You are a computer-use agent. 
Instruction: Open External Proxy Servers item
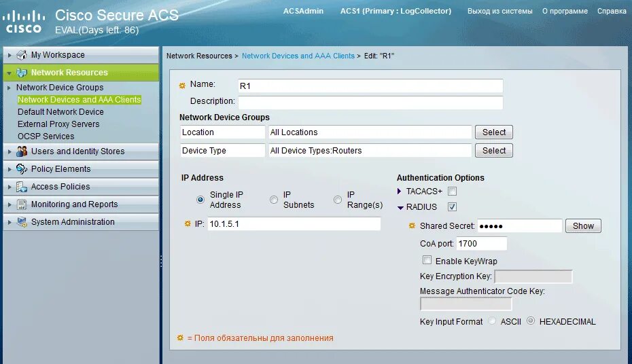[58, 124]
